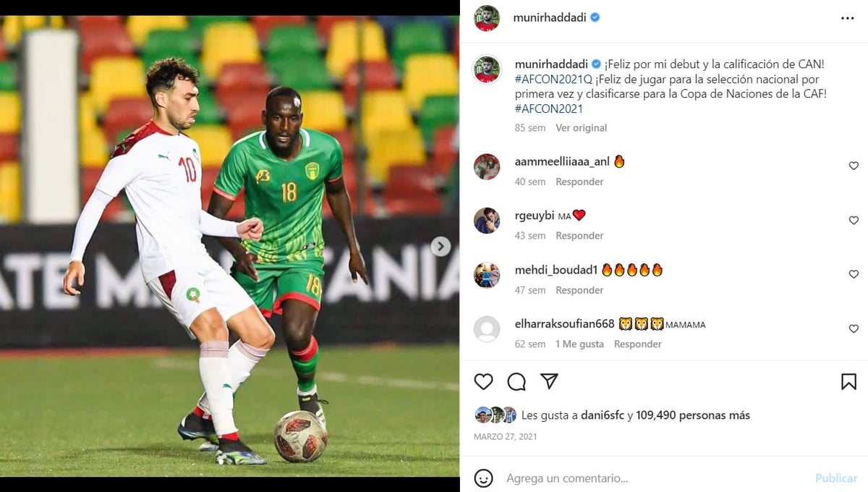This screenshot has height=492, width=868.
Task: Open the 109,490 personas más likes list
Action: [x=693, y=415]
